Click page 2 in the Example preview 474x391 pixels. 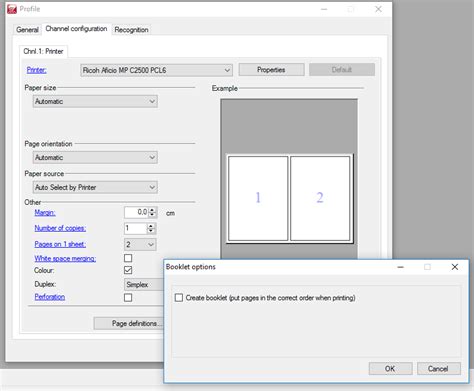pos(320,198)
